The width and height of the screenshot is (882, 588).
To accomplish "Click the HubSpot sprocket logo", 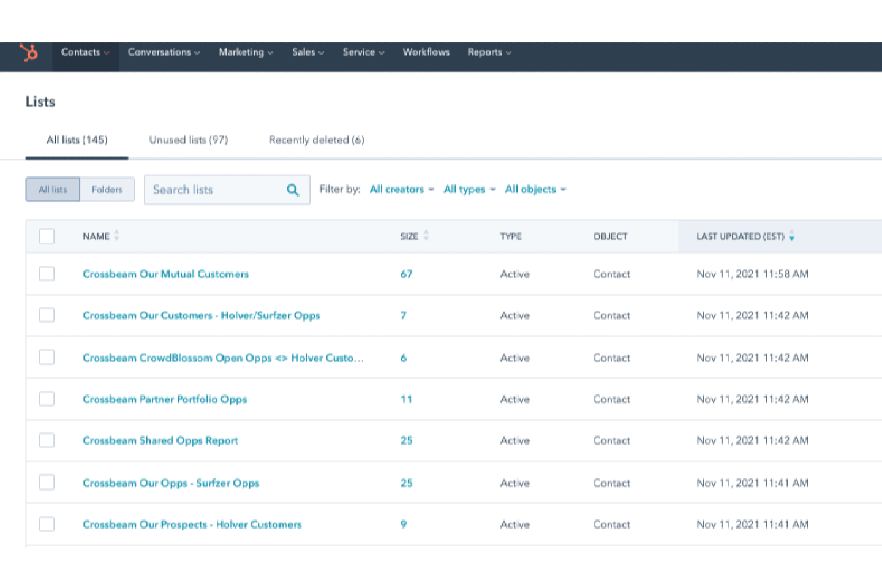I will [x=28, y=53].
